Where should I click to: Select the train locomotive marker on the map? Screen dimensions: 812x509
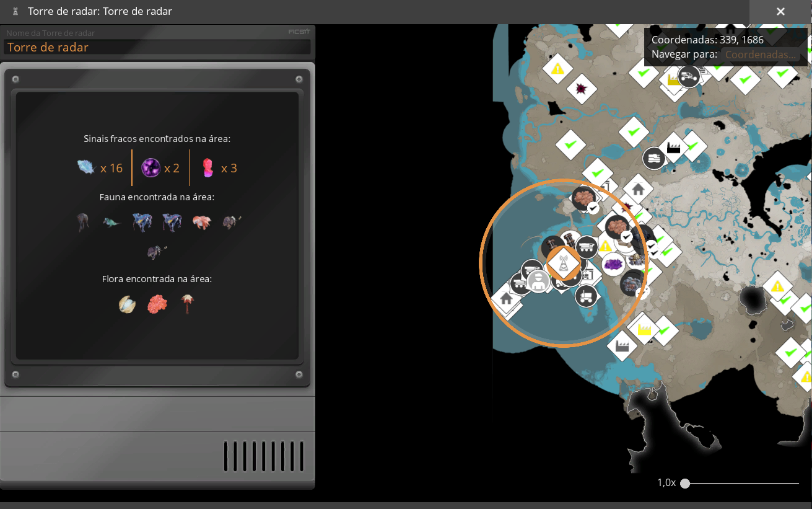[x=653, y=158]
